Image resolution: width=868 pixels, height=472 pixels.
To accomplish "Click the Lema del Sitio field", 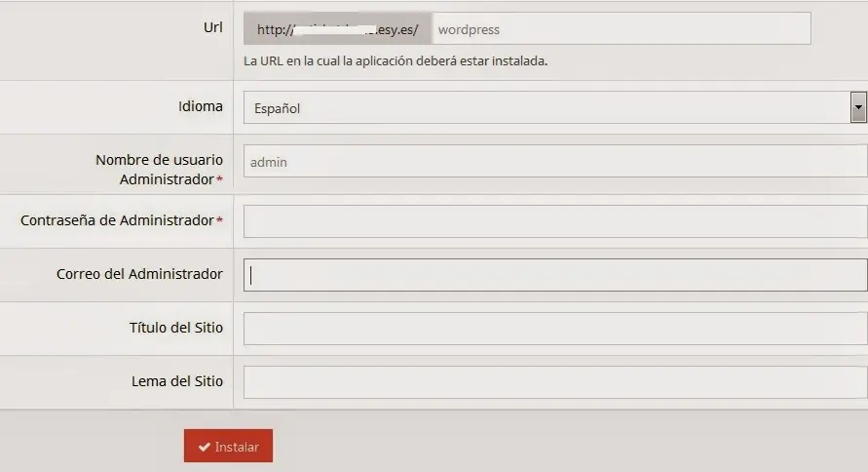I will coord(555,382).
